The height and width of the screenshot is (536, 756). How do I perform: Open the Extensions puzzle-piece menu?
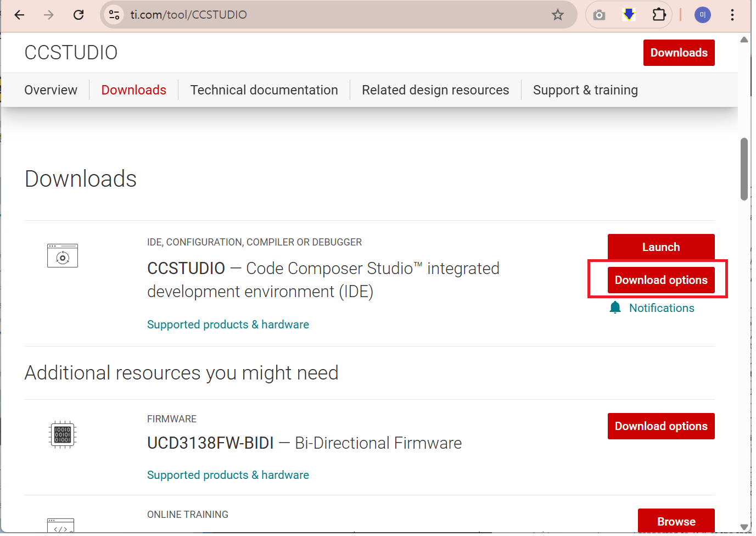659,15
